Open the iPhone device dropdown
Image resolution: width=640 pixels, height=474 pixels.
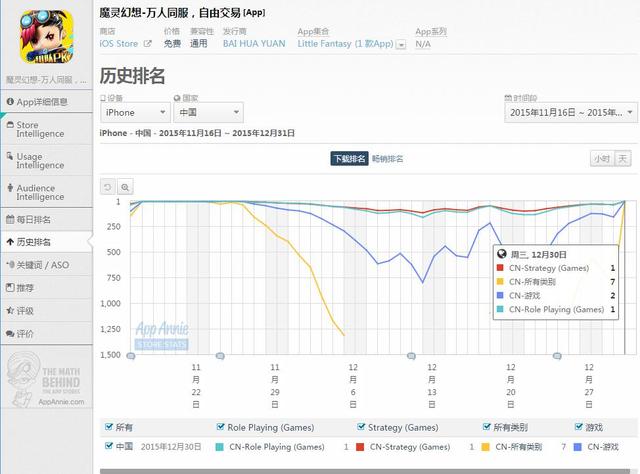[136, 112]
